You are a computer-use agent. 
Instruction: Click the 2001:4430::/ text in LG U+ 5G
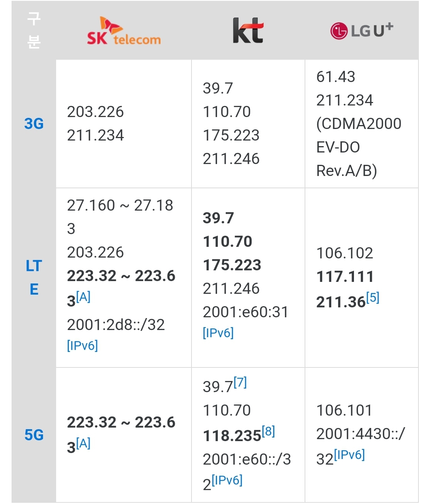click(360, 434)
